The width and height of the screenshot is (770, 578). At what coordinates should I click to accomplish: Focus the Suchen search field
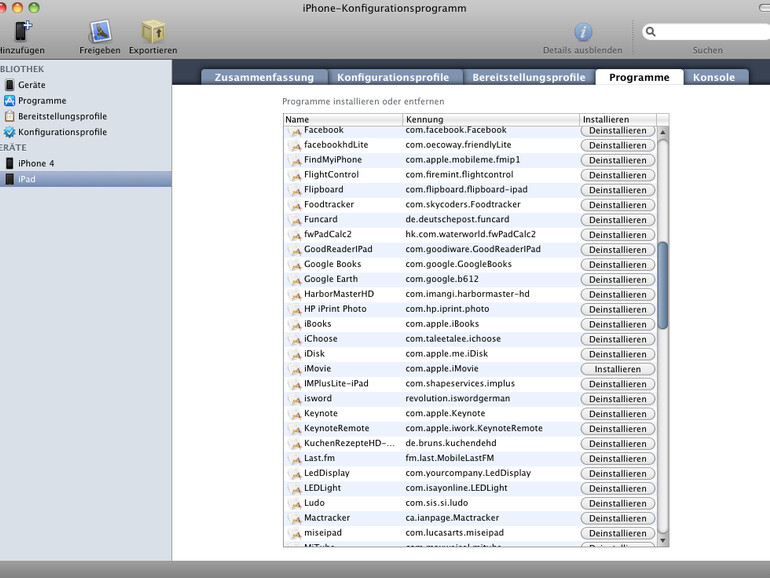click(707, 32)
